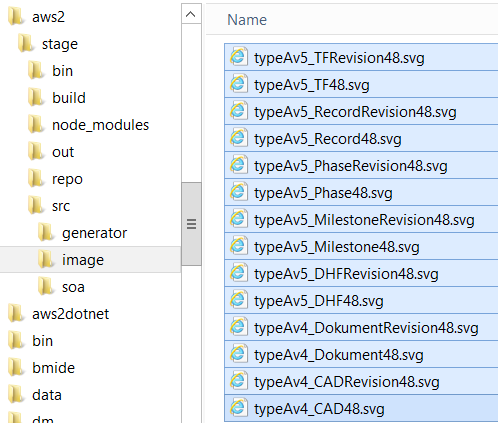
Task: Open the soa folder under src
Action: tap(73, 287)
